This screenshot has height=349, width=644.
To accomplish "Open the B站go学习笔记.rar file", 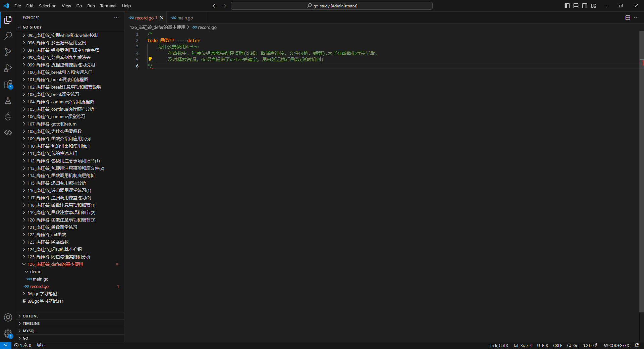I will pyautogui.click(x=70, y=301).
